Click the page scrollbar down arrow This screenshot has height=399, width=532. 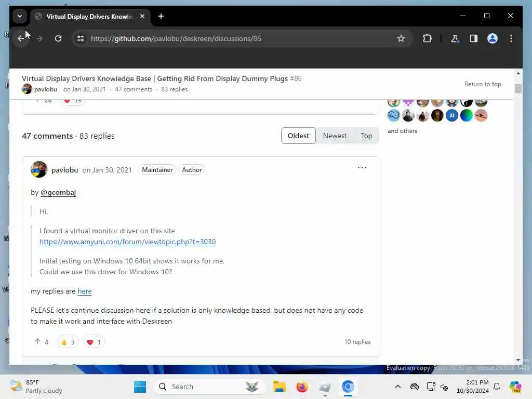pyautogui.click(x=518, y=360)
